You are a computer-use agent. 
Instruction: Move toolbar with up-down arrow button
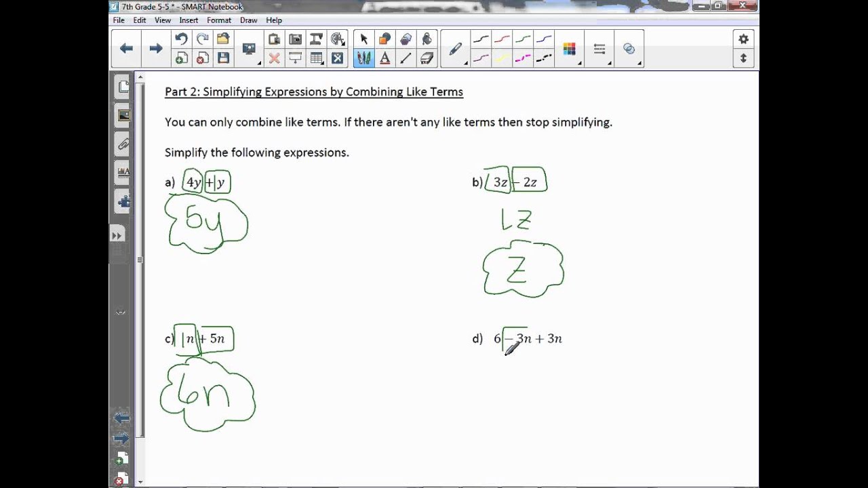pos(743,58)
